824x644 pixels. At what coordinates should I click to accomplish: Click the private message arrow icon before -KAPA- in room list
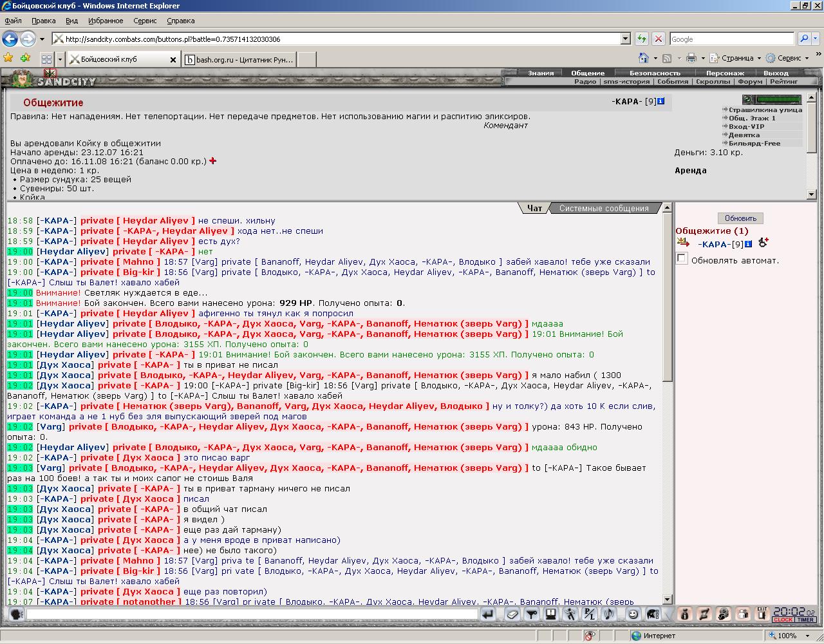(x=683, y=243)
